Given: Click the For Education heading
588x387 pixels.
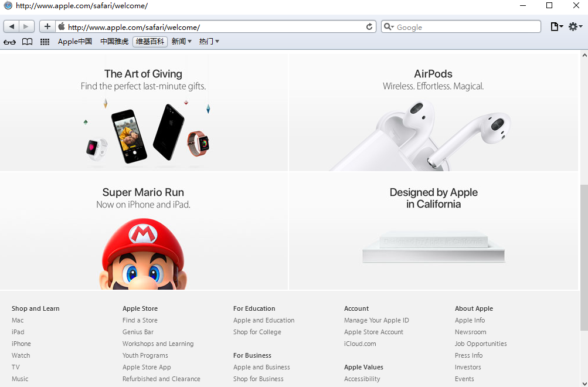Looking at the screenshot, I should pos(254,308).
